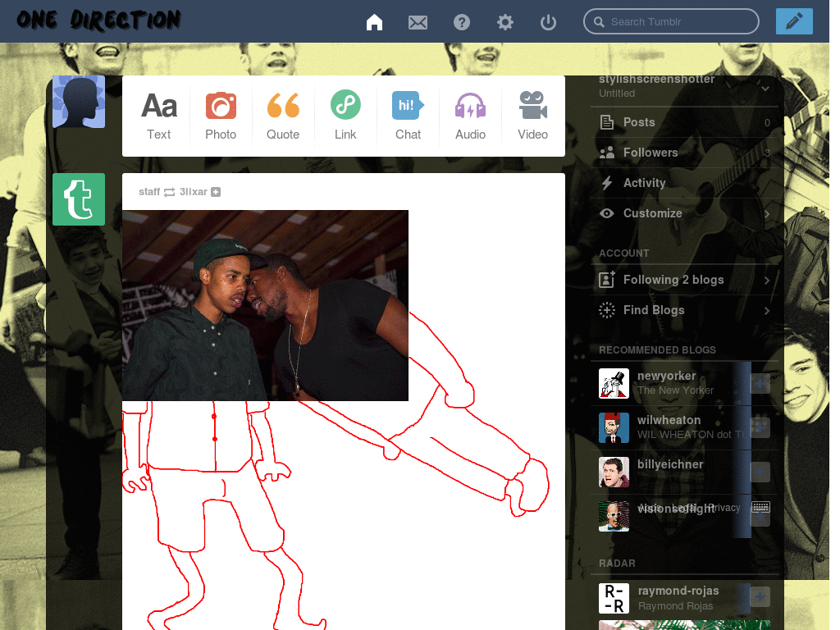The height and width of the screenshot is (630, 840).
Task: Open the 3lixar blog link
Action: (x=193, y=192)
